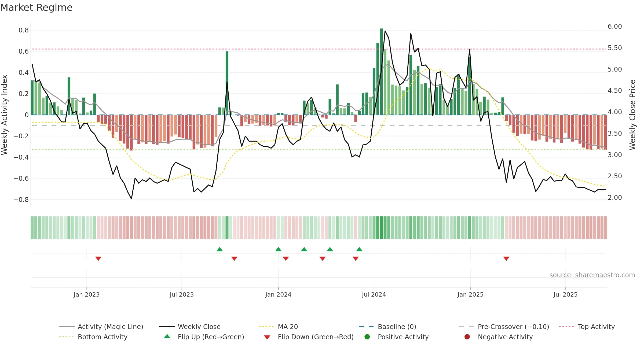The width and height of the screenshot is (644, 362).
Task: Click the Jul 2024 x-axis label
Action: pos(374,294)
